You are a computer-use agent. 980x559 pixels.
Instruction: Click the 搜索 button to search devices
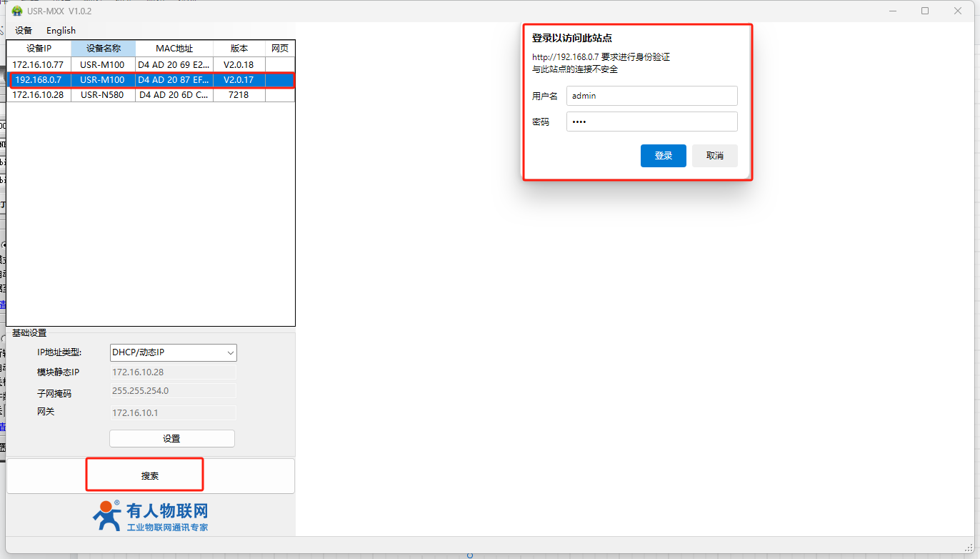pos(151,476)
